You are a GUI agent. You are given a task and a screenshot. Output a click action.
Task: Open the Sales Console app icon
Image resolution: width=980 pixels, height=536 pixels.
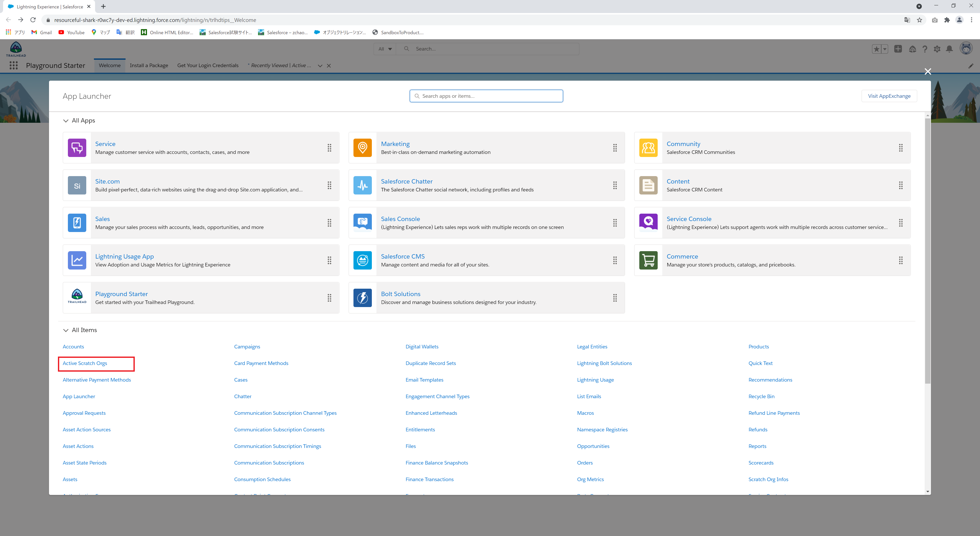tap(363, 223)
